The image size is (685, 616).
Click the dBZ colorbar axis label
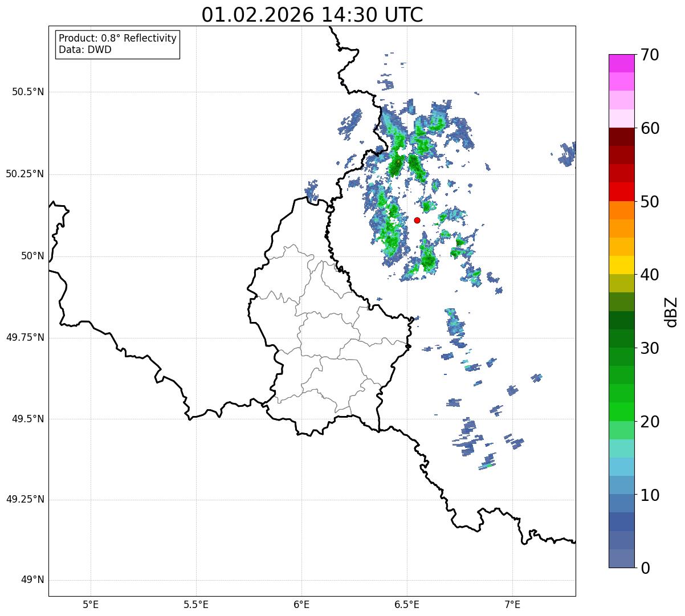(x=672, y=311)
